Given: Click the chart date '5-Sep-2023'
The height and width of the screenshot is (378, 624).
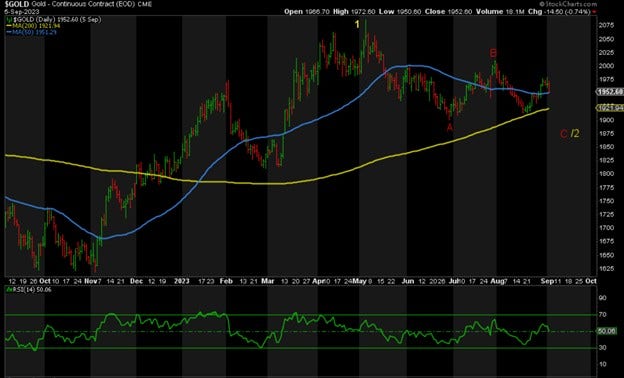Looking at the screenshot, I should coord(22,12).
